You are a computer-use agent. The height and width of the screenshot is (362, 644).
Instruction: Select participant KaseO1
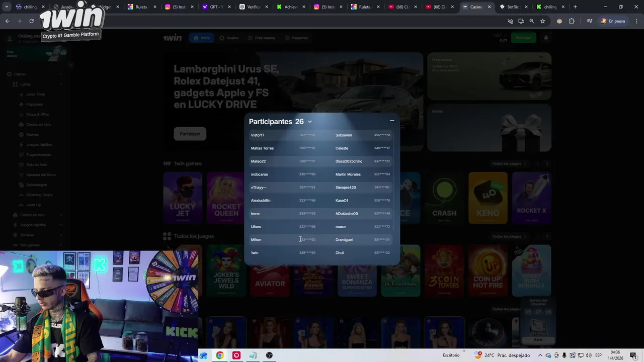342,201
